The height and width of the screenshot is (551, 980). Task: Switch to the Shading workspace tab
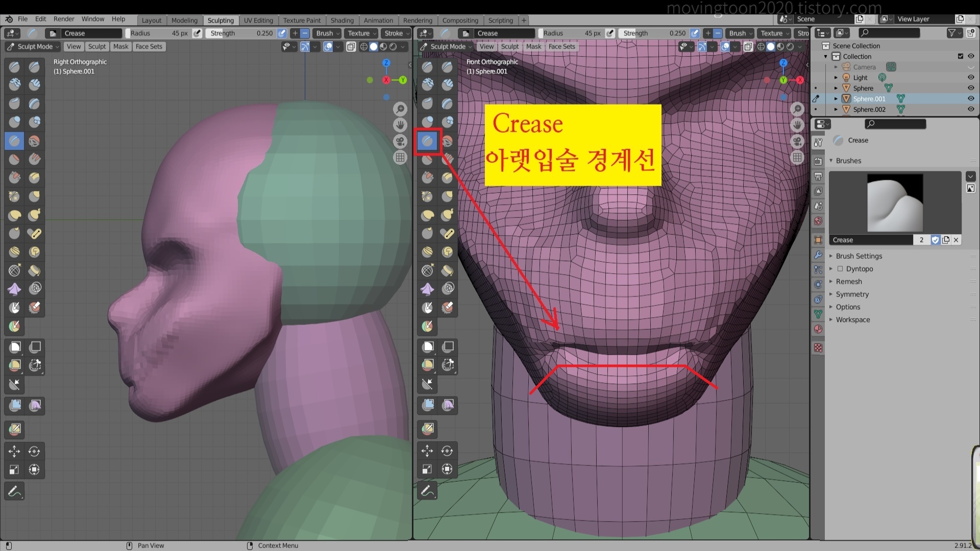(x=342, y=20)
